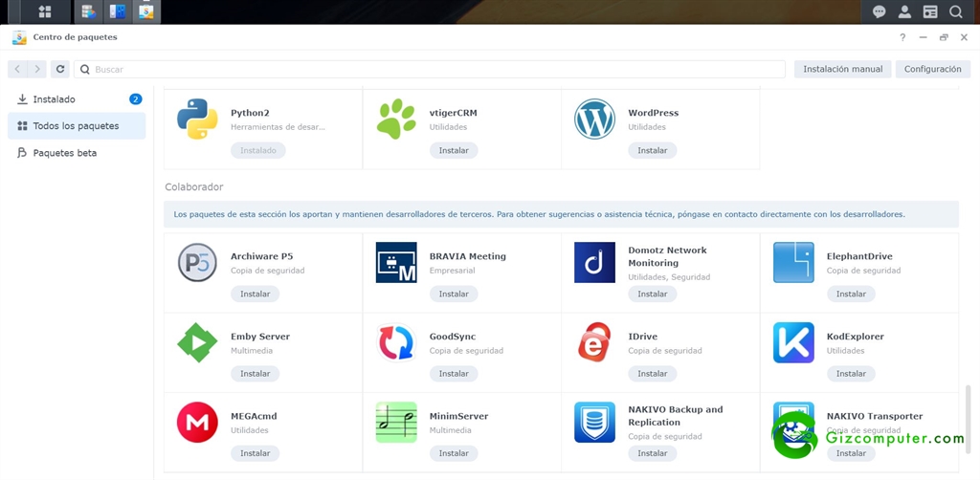Switch to the first pinned taskbar app icon
Screen dimensions: 980x480
[x=88, y=11]
